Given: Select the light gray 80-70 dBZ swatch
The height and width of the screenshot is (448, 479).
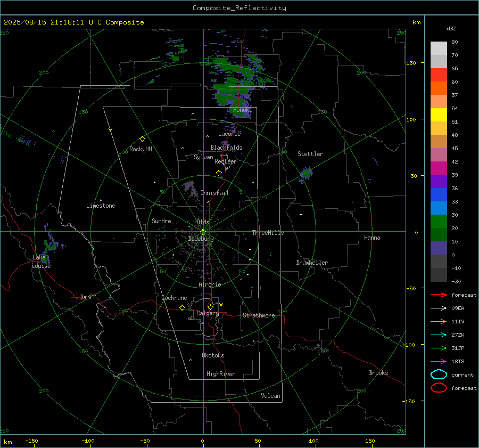Looking at the screenshot, I should (439, 48).
